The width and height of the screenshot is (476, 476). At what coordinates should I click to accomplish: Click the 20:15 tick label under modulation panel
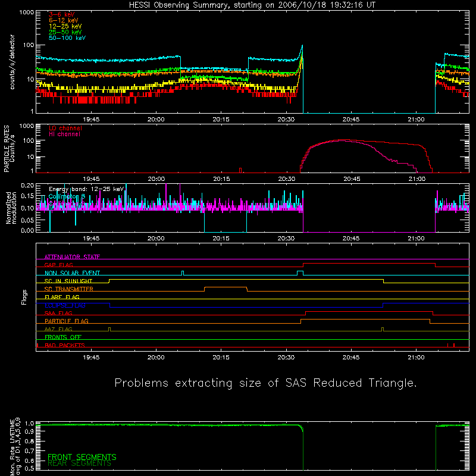[221, 239]
